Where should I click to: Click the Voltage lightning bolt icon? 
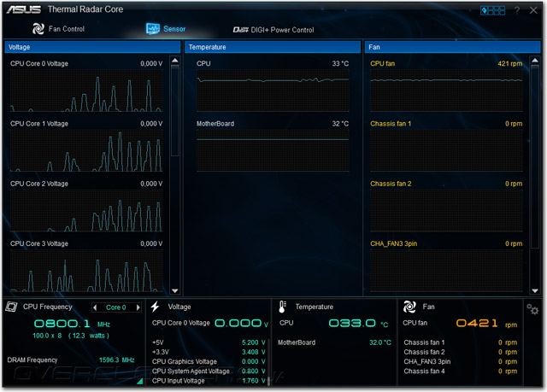click(155, 307)
